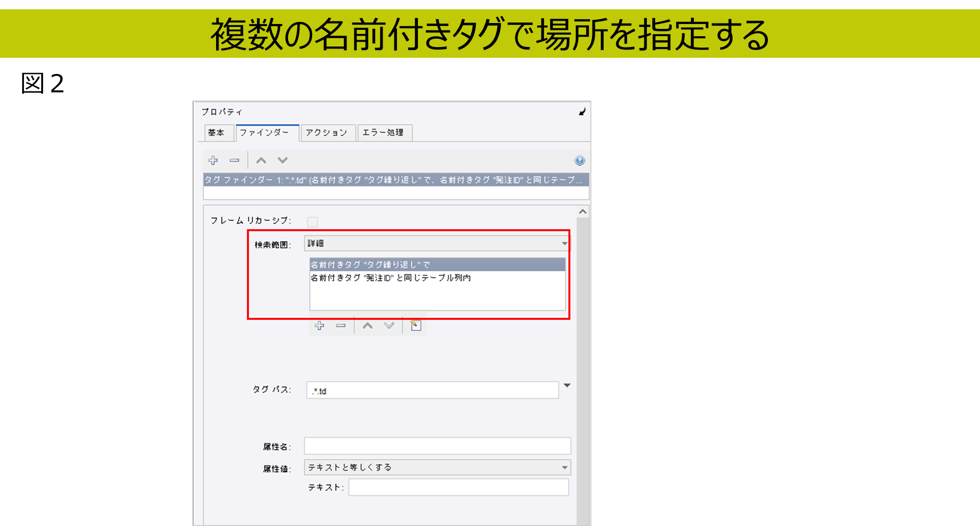Image resolution: width=980 pixels, height=526 pixels.
Task: Click the remove finder minus icon
Action: tap(235, 161)
